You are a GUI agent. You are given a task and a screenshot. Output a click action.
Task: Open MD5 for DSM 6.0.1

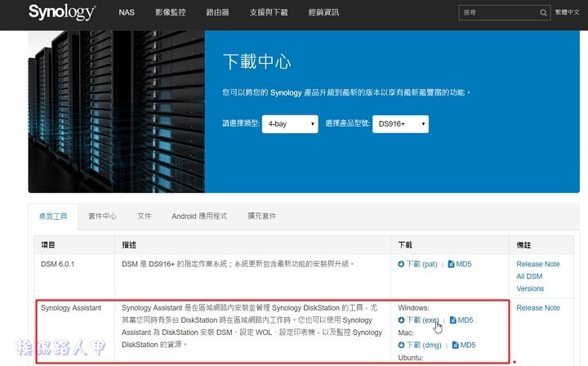pos(459,265)
